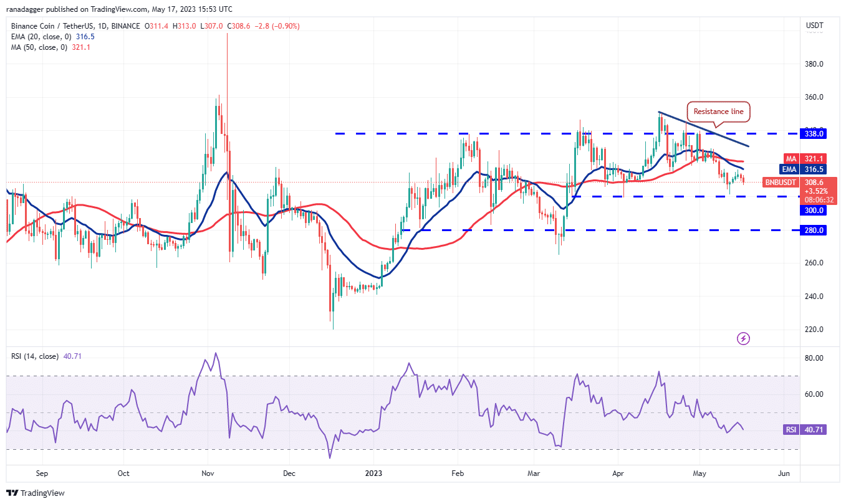Select the EMA (20, close, 0) indicator legend
Image resolution: width=846 pixels, height=504 pixels.
pos(54,37)
